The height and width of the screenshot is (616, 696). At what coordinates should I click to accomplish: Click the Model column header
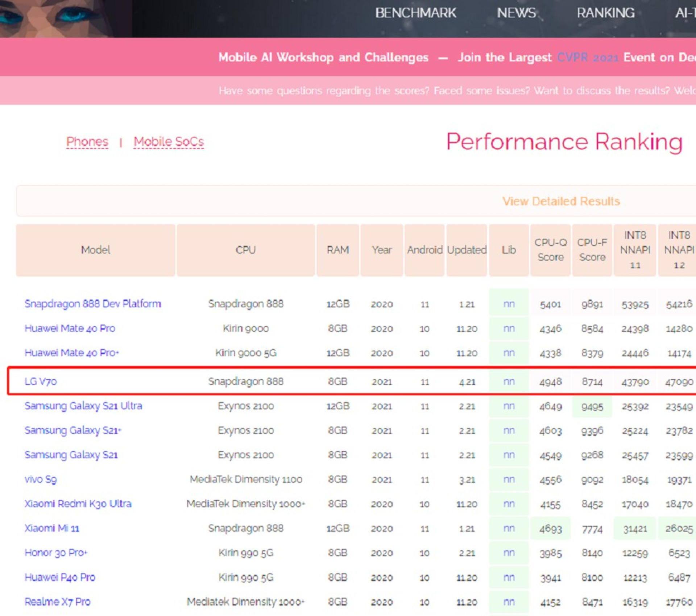(96, 250)
